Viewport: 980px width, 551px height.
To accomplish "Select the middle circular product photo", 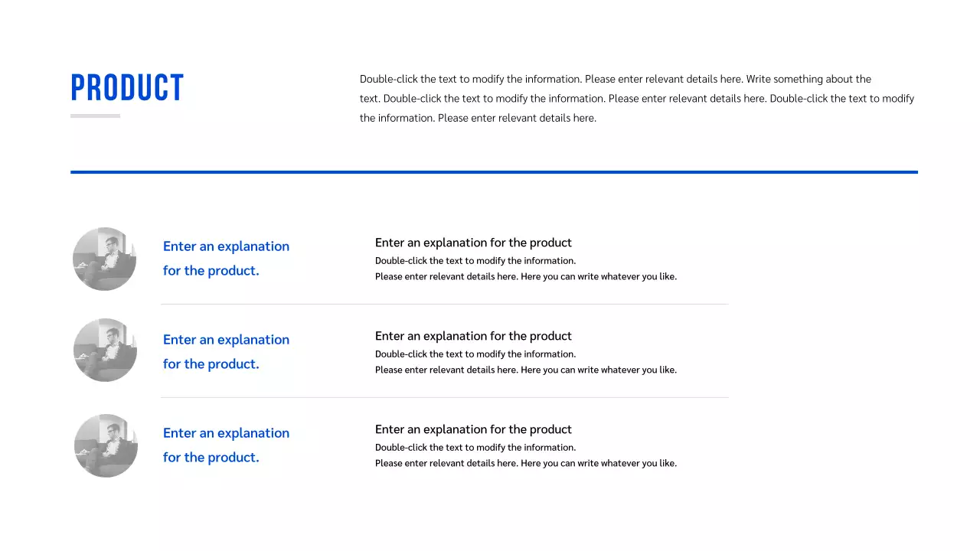I will pos(106,350).
